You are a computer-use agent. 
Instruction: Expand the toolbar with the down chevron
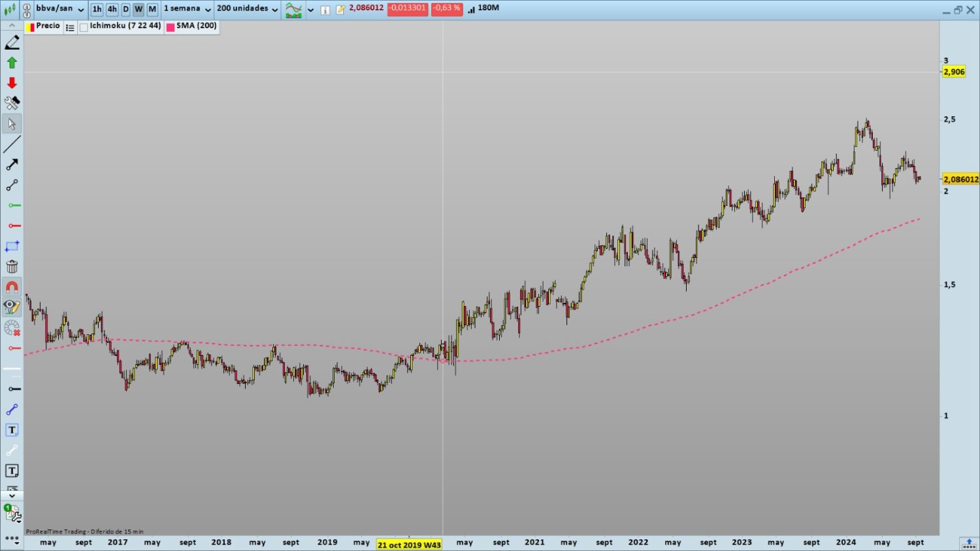tap(12, 496)
